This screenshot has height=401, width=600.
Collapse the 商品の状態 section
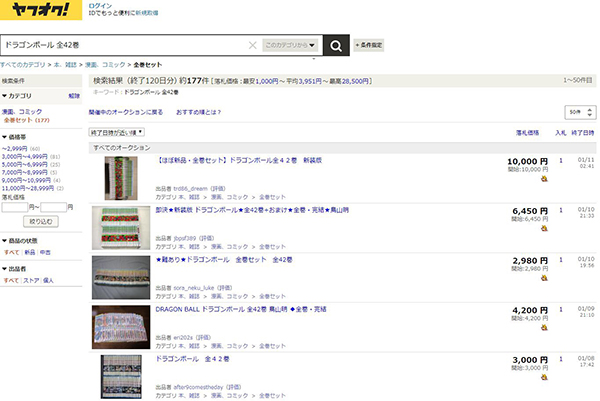pyautogui.click(x=20, y=241)
